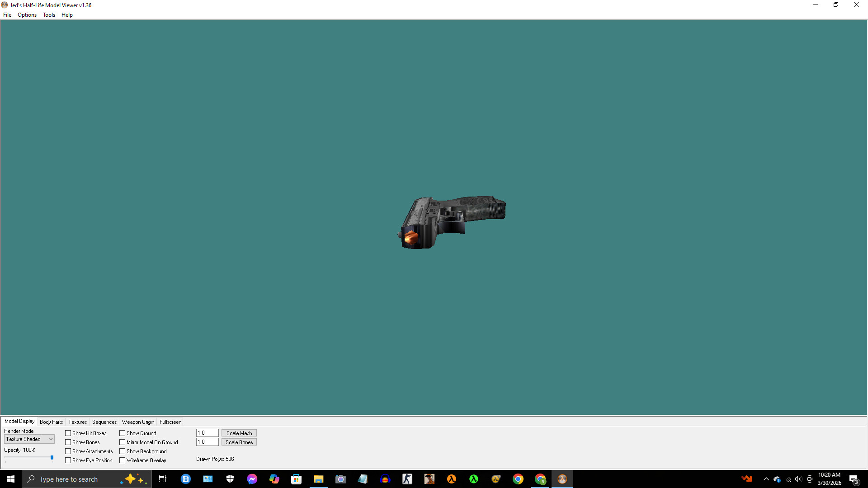Open Messenger from the taskbar
Viewport: 868px width, 488px height.
252,479
